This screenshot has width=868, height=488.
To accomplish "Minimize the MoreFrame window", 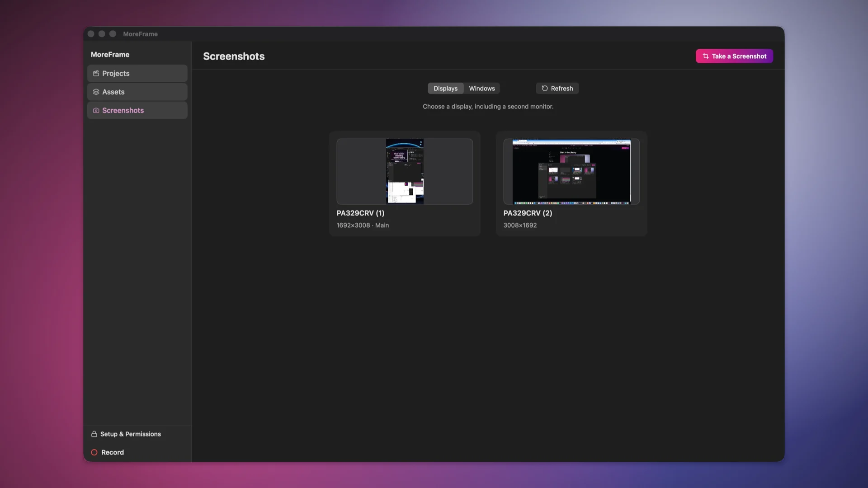I will (x=102, y=34).
